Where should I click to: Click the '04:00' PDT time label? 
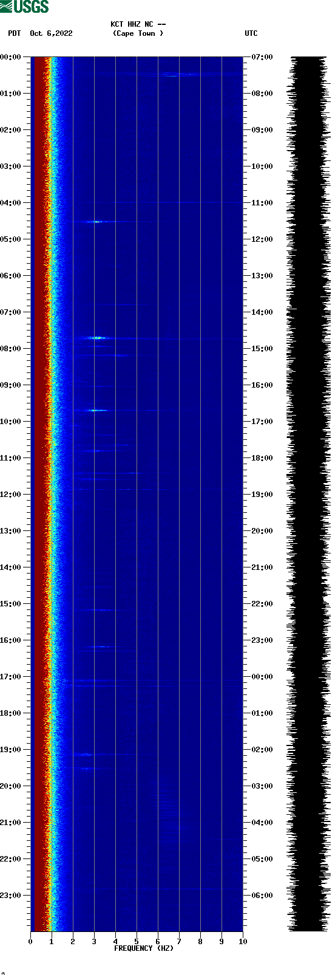click(10, 203)
